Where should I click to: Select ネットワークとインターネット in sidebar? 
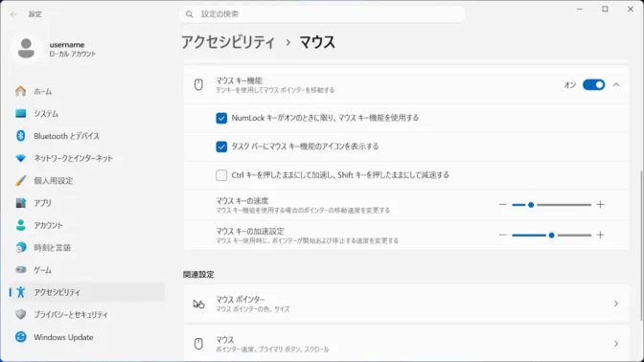(x=87, y=158)
